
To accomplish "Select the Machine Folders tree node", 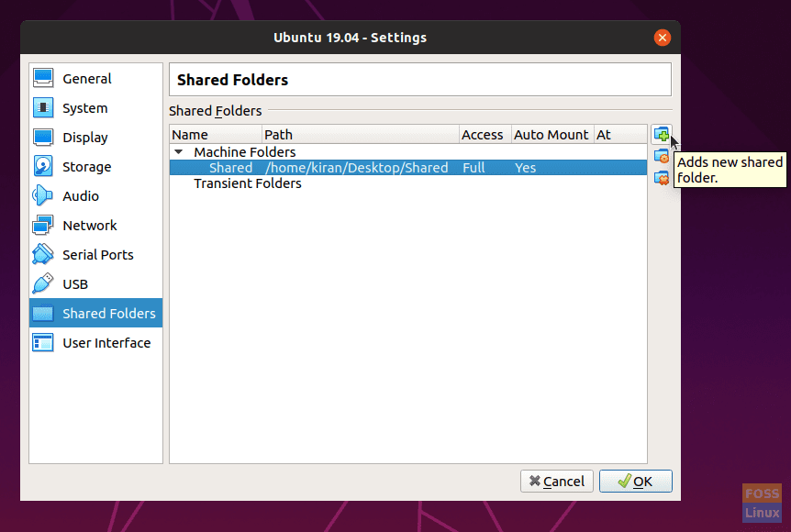I will (245, 151).
